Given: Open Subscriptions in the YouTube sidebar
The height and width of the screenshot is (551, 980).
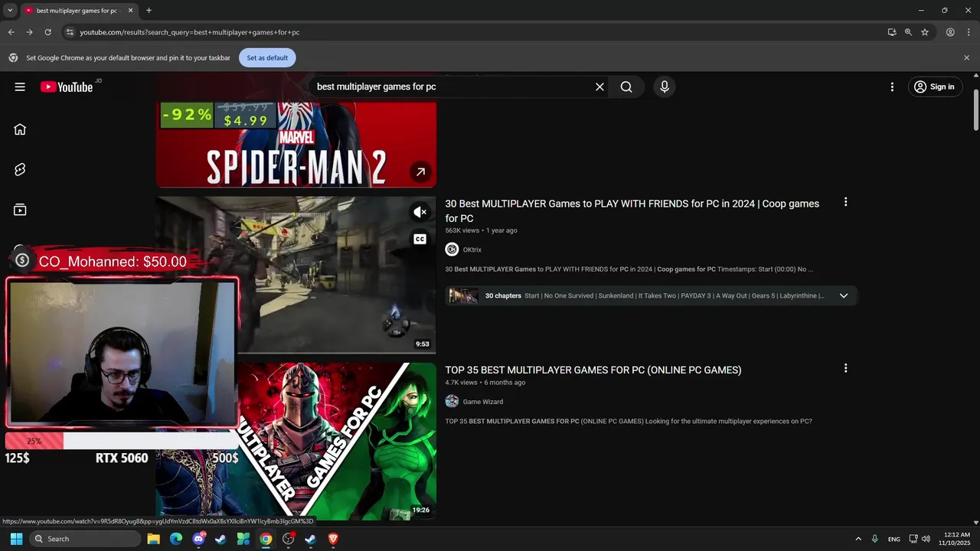Looking at the screenshot, I should coord(20,210).
